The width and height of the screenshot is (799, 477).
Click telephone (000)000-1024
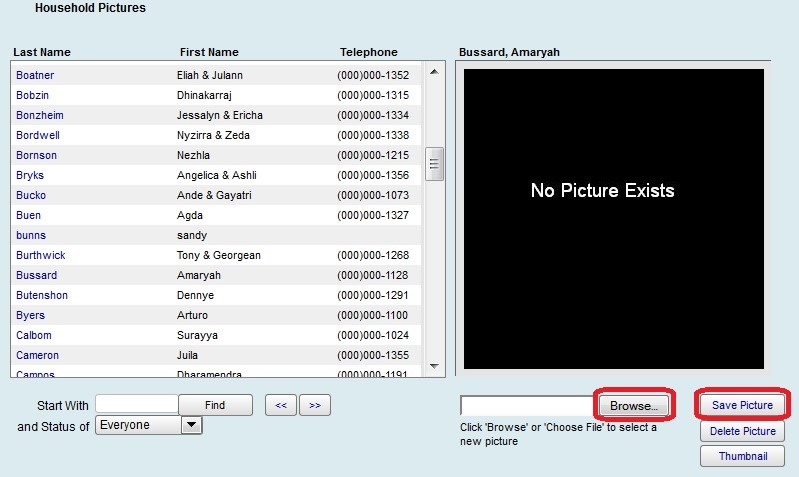[x=373, y=335]
